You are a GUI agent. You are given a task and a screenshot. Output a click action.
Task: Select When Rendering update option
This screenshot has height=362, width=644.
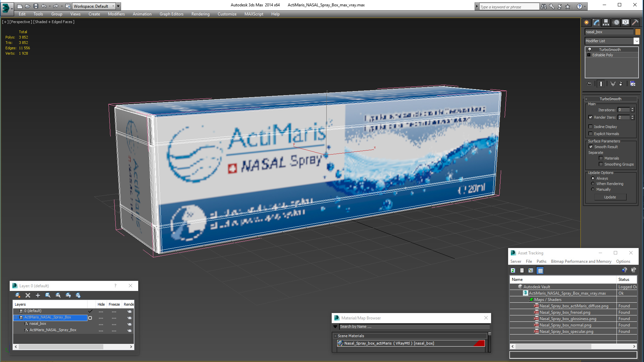point(593,184)
